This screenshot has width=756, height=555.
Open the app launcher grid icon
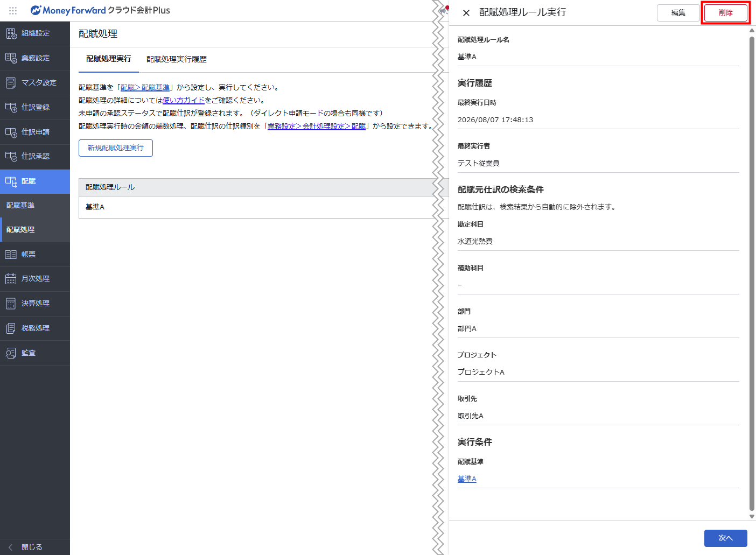tap(13, 10)
